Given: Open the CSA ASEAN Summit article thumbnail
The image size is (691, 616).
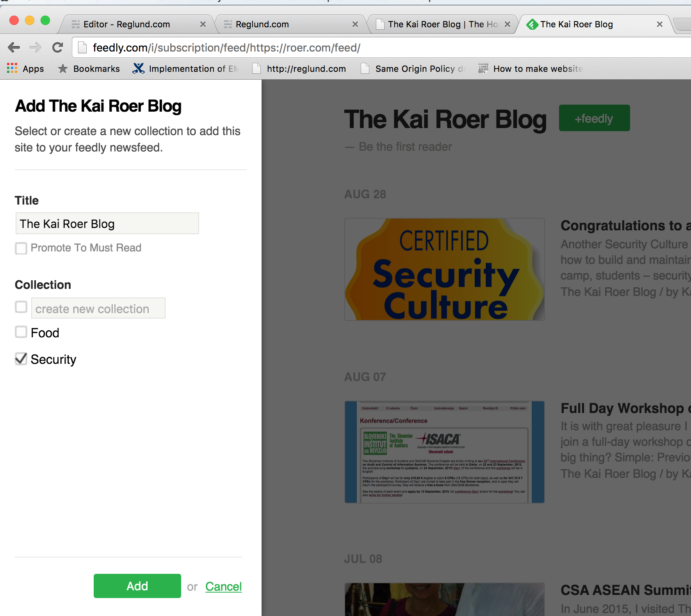Looking at the screenshot, I should point(445,600).
